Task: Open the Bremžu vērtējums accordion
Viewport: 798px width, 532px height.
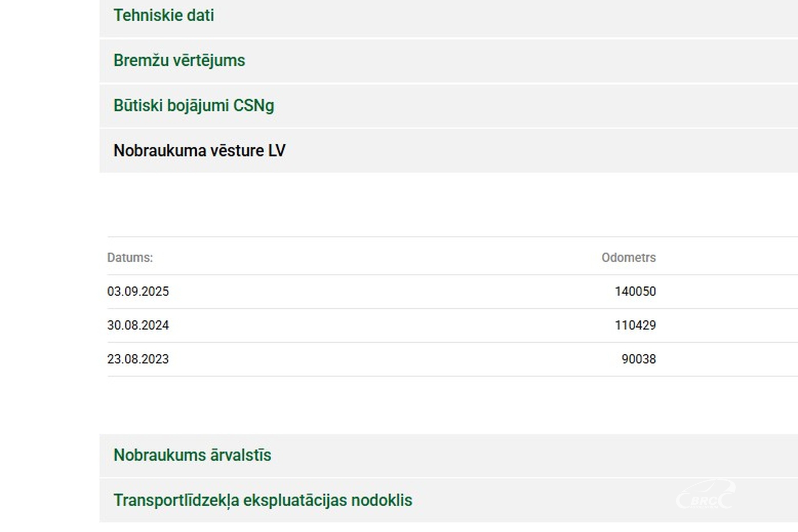Action: tap(179, 61)
